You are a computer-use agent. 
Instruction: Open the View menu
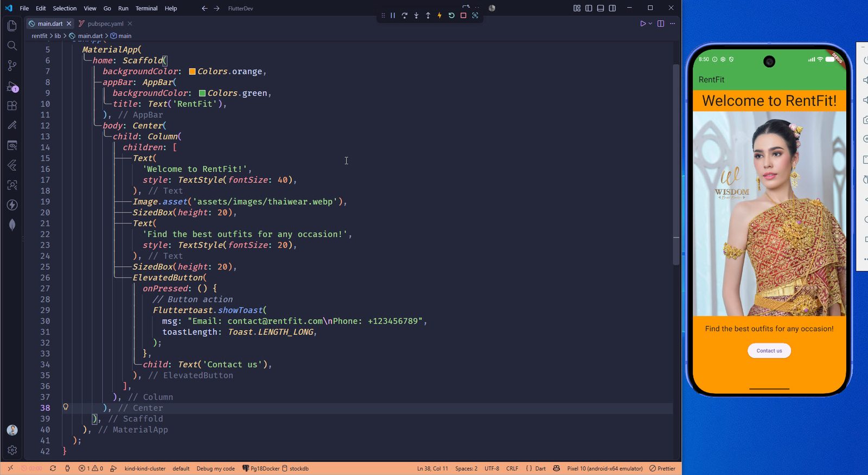click(x=90, y=8)
